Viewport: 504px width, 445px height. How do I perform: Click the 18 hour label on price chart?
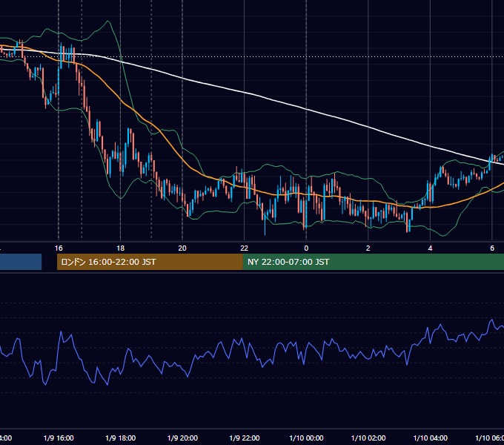tap(121, 248)
